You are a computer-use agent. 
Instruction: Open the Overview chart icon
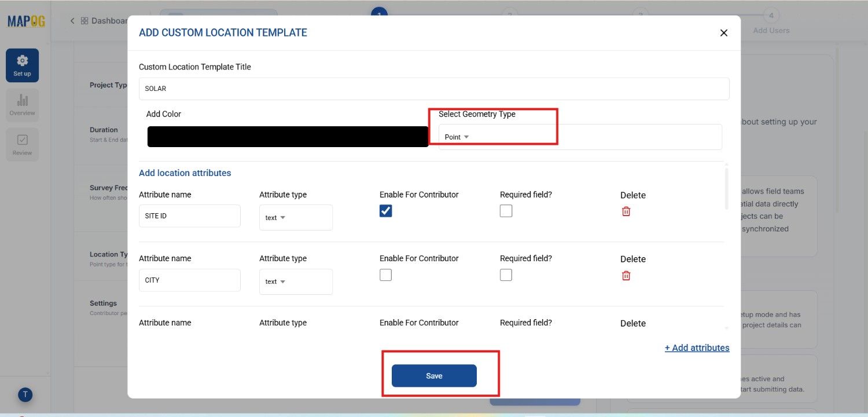pos(22,105)
